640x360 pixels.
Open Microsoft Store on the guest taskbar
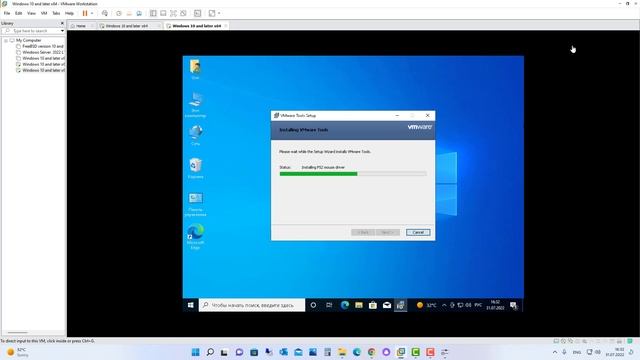pos(373,305)
